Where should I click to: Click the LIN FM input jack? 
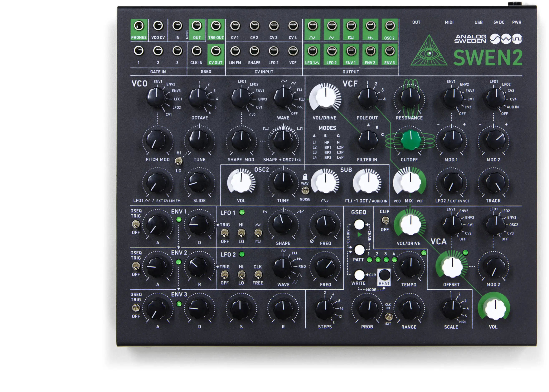(x=235, y=51)
